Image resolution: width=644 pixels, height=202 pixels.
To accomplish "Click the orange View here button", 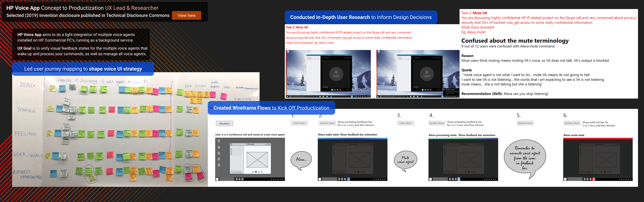I will coord(187,15).
